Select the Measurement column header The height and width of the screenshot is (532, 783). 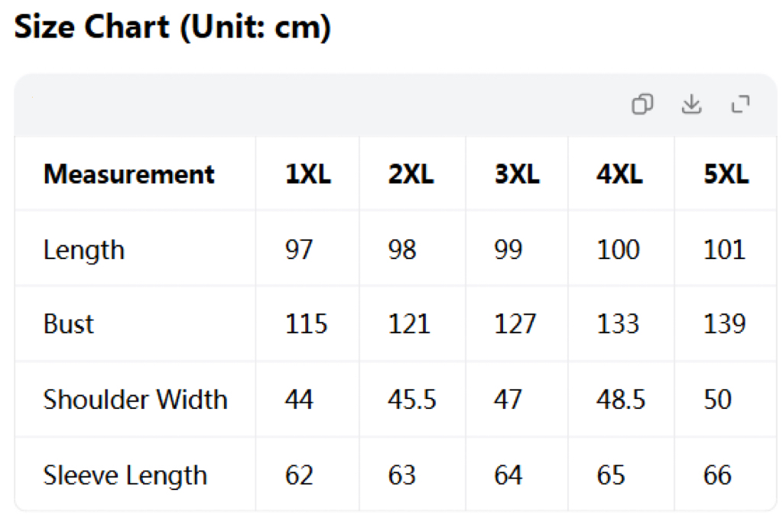click(x=128, y=174)
